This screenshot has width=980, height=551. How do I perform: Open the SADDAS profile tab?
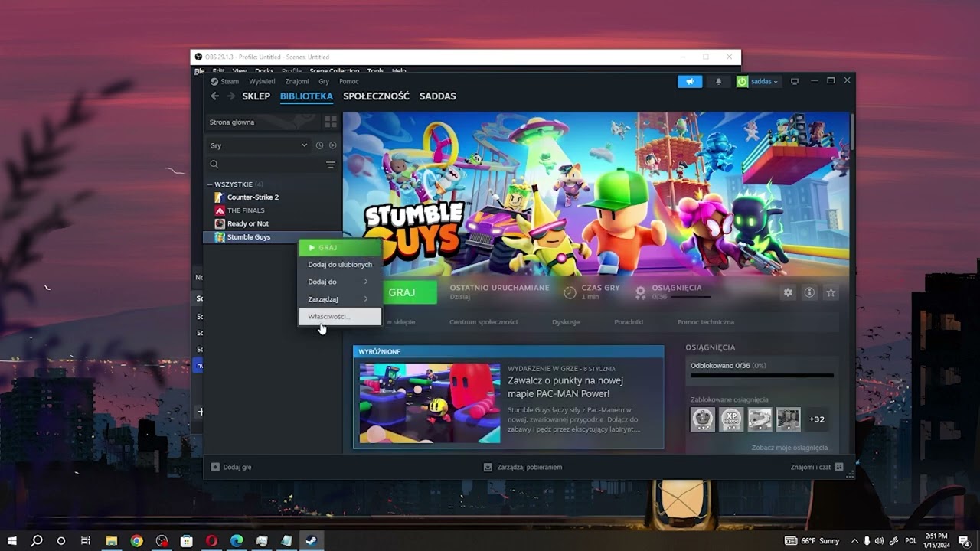point(437,96)
